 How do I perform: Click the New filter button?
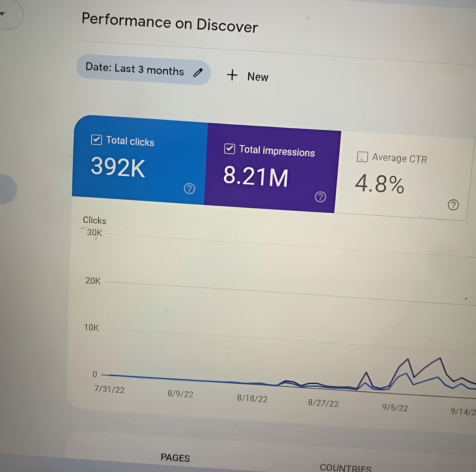tap(258, 77)
